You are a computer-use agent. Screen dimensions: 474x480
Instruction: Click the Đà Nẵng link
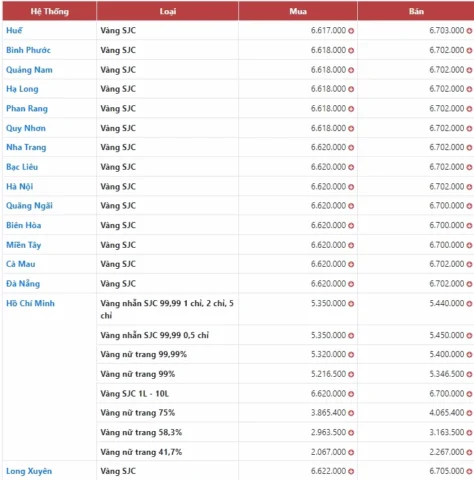point(23,284)
